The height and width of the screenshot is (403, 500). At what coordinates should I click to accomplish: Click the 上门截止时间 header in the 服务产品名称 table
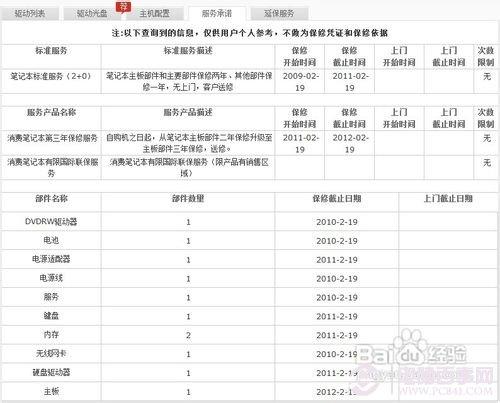(x=449, y=118)
